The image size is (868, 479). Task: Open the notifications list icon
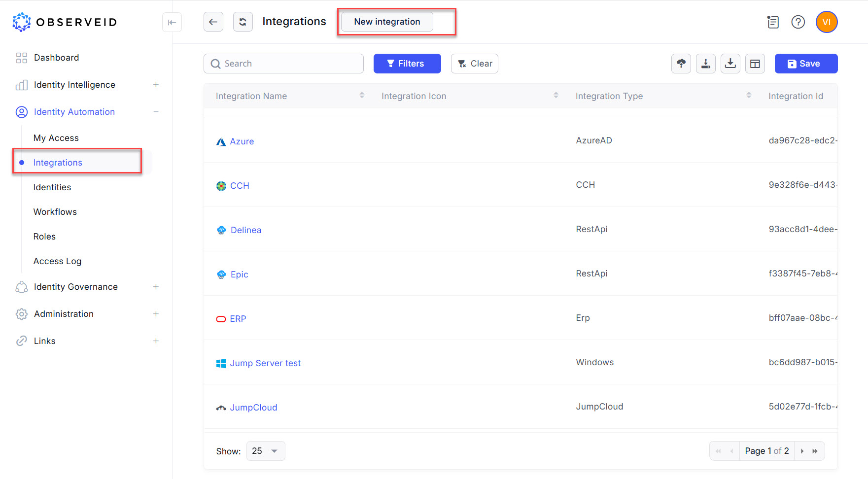[772, 22]
